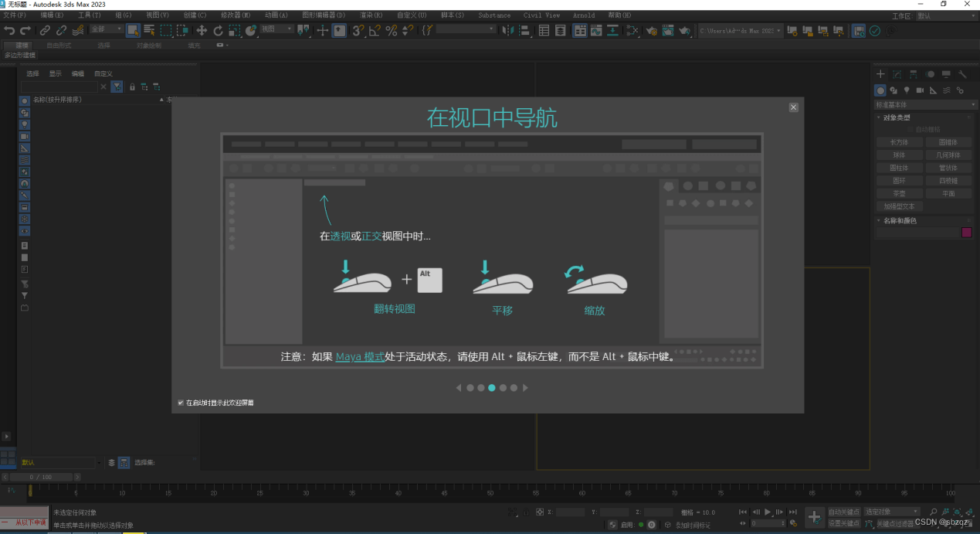Switch to the Modify panel tab
980x534 pixels.
click(897, 74)
